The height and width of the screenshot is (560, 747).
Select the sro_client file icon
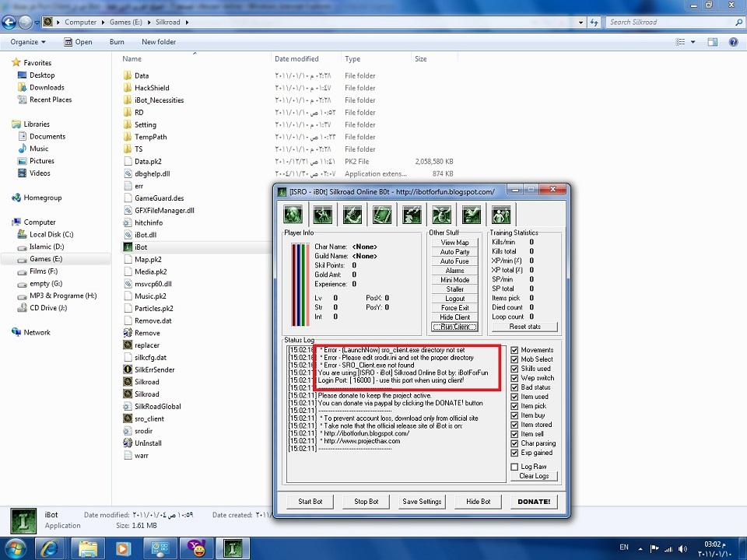(x=127, y=418)
